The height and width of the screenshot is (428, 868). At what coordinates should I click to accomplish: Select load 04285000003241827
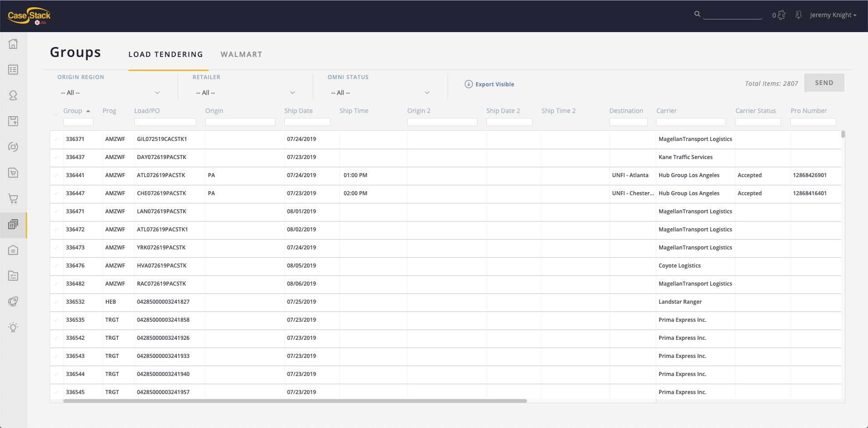click(x=163, y=302)
